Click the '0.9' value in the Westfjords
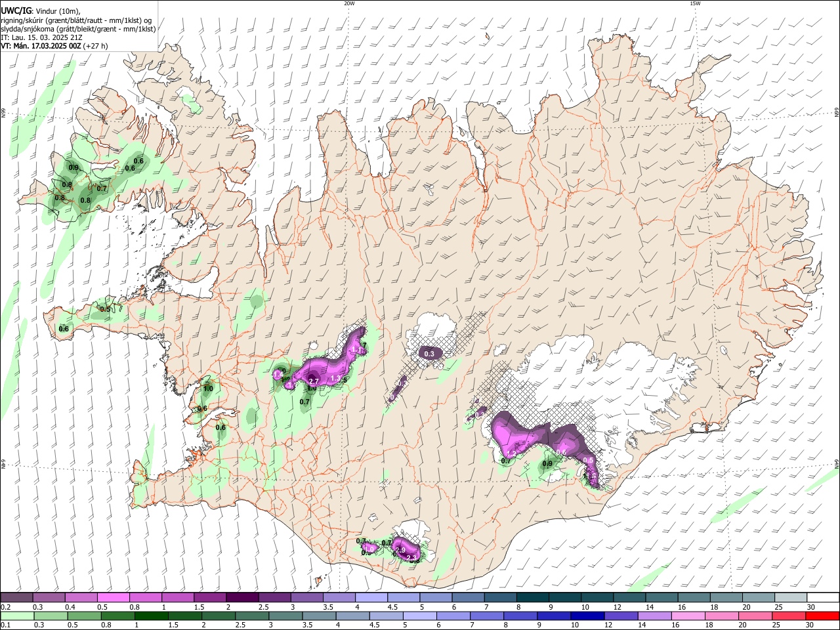 [x=73, y=168]
